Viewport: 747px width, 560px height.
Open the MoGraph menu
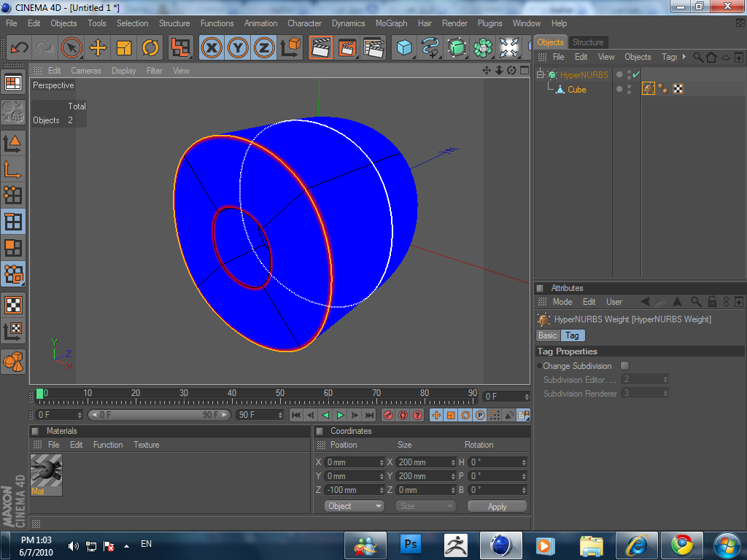[391, 23]
